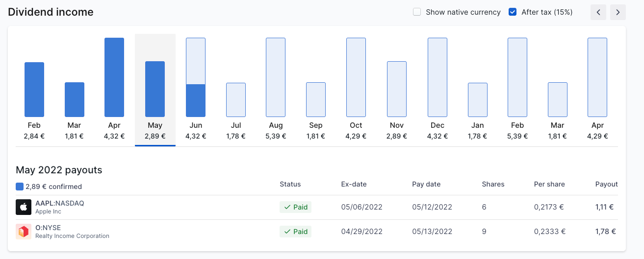
Task: Open the O:NYSE ticker link
Action: [48, 228]
